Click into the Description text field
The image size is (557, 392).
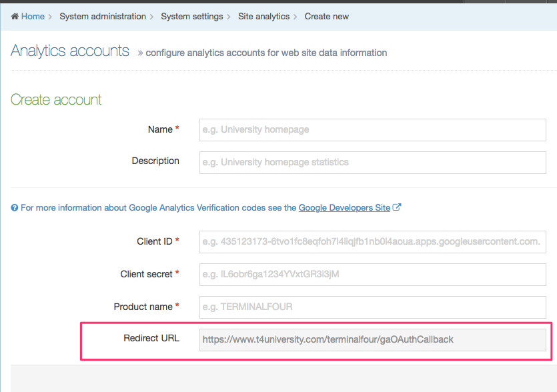tap(372, 162)
